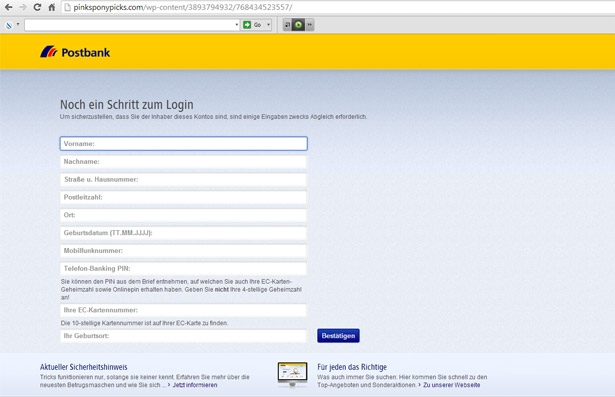
Task: Click the Postleitzahl field
Action: point(184,197)
